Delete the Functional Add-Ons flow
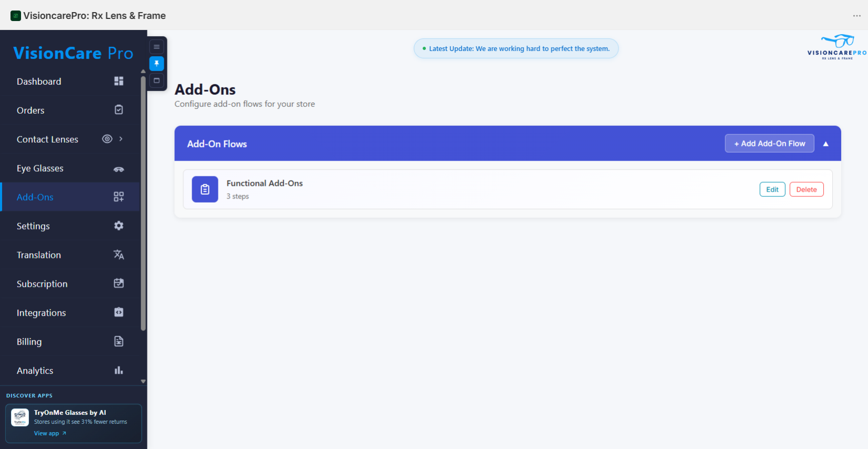 click(x=806, y=189)
